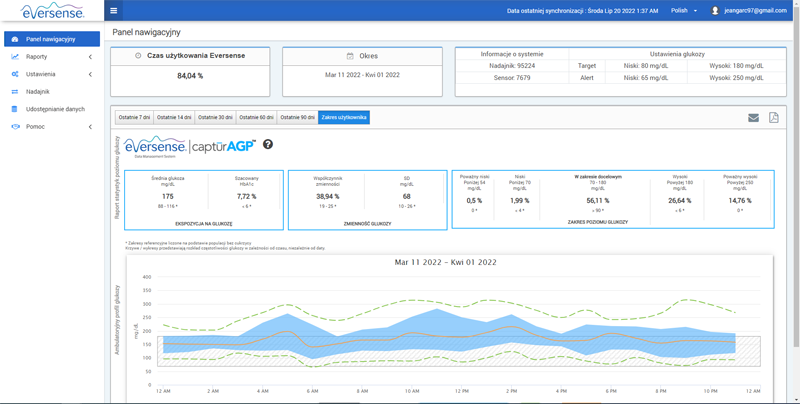Select the Ostatnie 90 dni tab

point(297,117)
